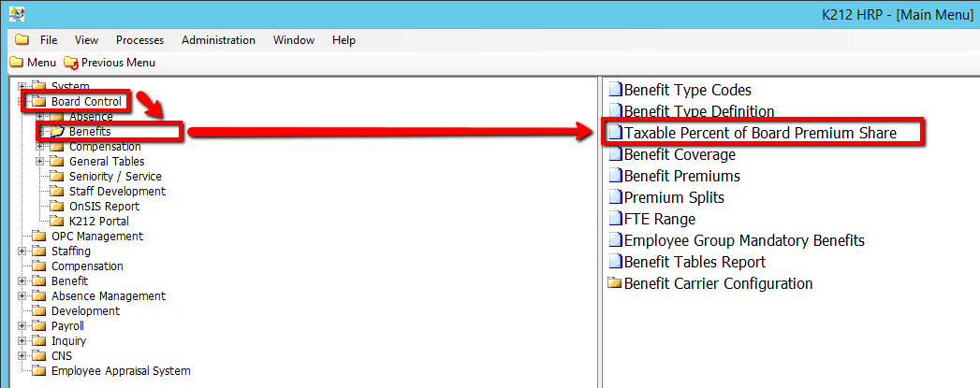
Task: Click the Payroll folder icon
Action: [38, 326]
